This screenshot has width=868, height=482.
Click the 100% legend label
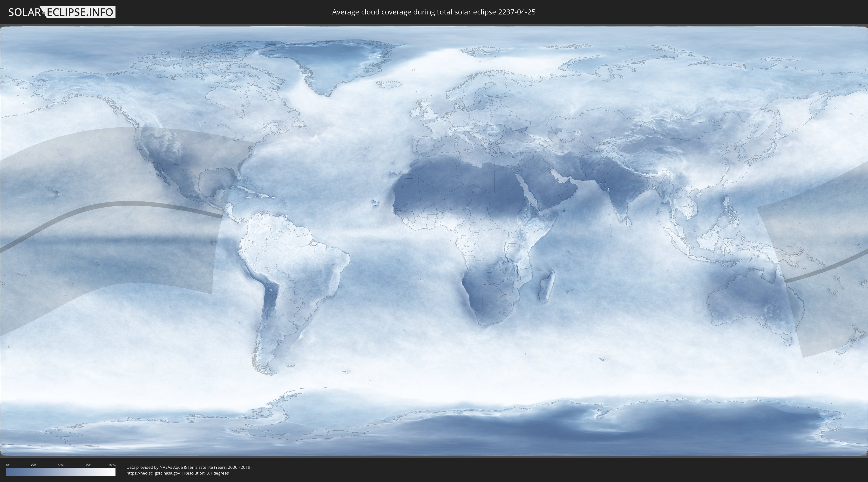point(112,465)
